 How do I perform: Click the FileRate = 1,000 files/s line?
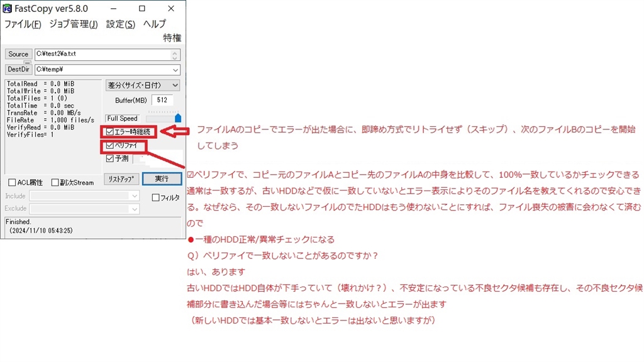click(50, 120)
